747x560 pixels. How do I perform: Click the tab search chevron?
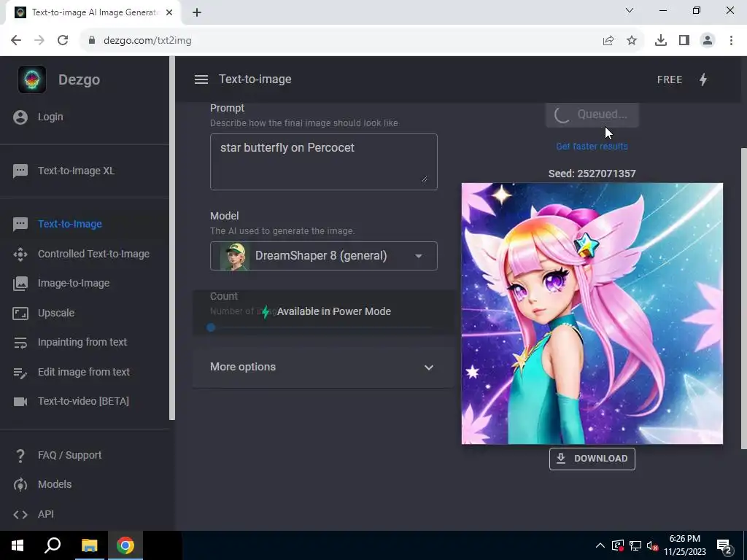click(630, 10)
